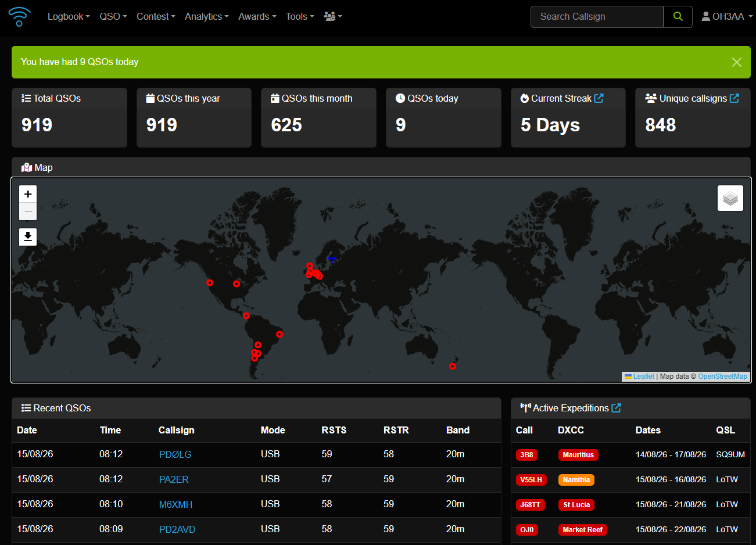Click the Market Reef DXCC badge
Viewport: 756px width, 545px height.
point(583,530)
